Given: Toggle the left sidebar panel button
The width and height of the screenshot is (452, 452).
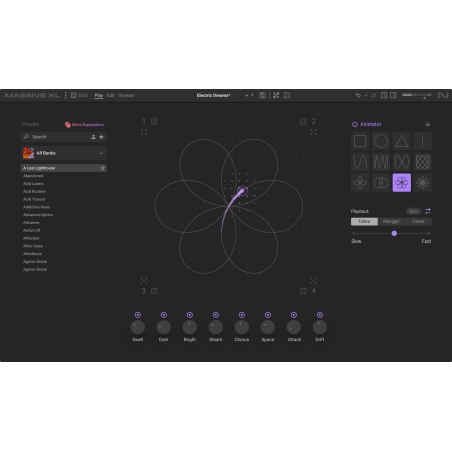Looking at the screenshot, I should [x=384, y=95].
